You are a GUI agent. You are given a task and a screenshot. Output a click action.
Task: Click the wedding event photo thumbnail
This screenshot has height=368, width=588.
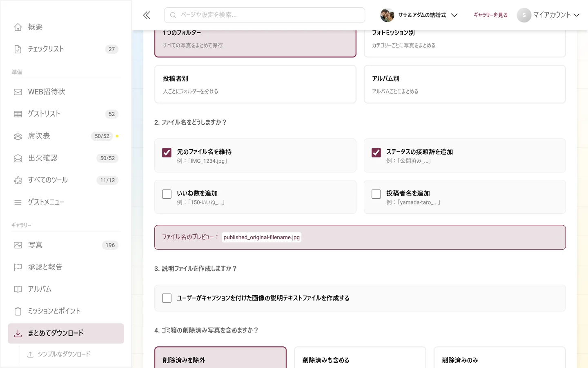[x=387, y=15]
